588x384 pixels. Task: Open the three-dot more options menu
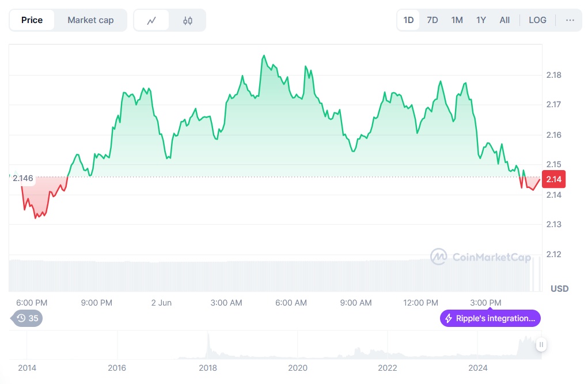[x=570, y=20]
